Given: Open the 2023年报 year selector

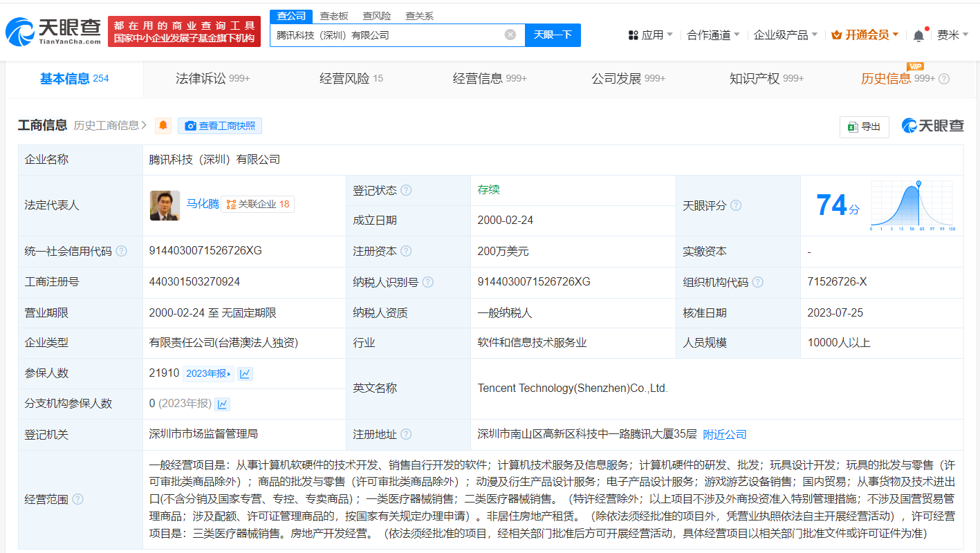Looking at the screenshot, I should pyautogui.click(x=209, y=373).
